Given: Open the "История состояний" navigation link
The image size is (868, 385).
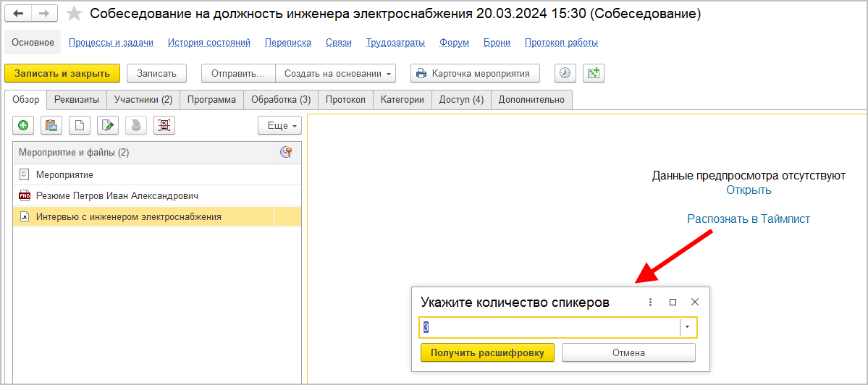Looking at the screenshot, I should click(209, 43).
